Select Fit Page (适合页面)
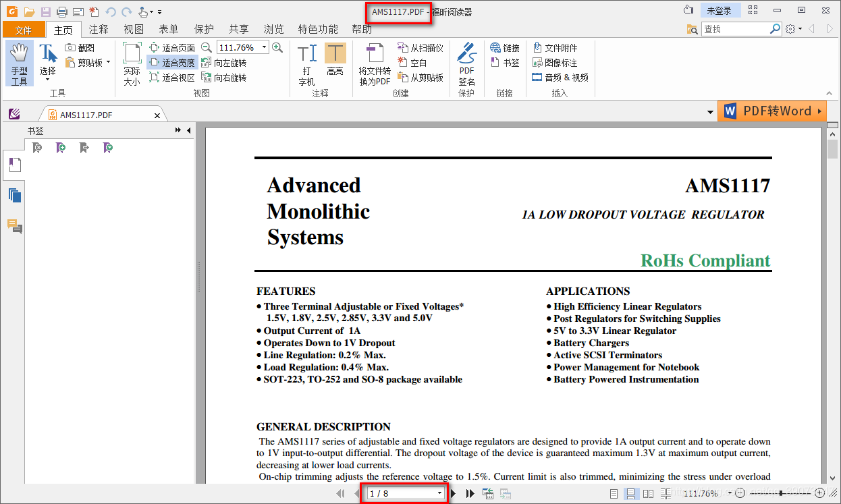 coord(172,48)
